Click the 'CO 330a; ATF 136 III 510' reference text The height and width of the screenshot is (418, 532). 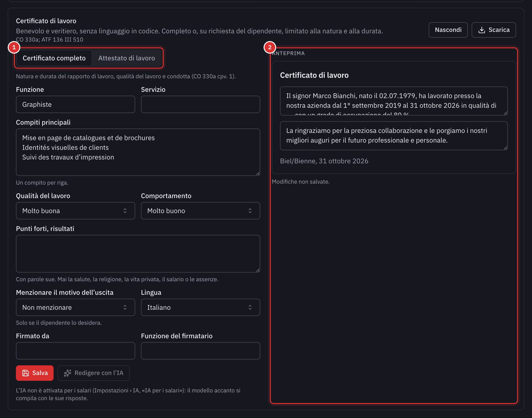pyautogui.click(x=49, y=40)
